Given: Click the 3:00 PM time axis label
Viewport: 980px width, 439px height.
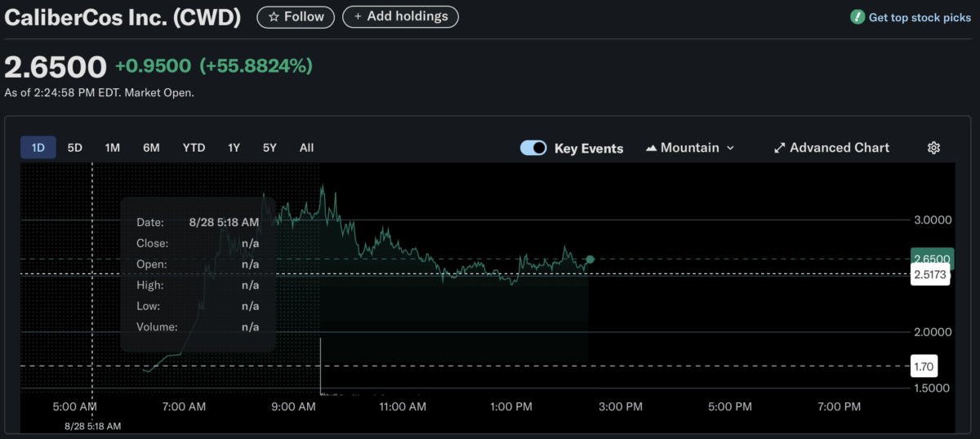Looking at the screenshot, I should click(x=621, y=406).
